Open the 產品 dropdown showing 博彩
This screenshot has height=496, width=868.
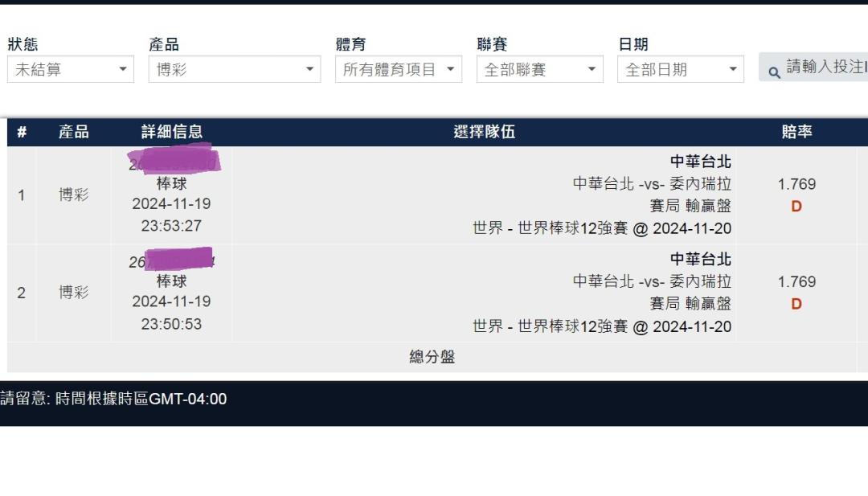coord(234,69)
